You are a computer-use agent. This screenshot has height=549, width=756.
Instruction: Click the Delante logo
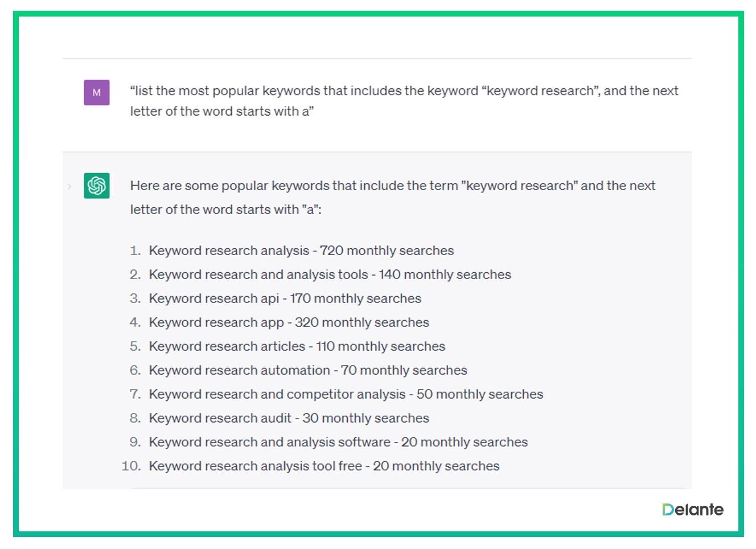point(692,510)
